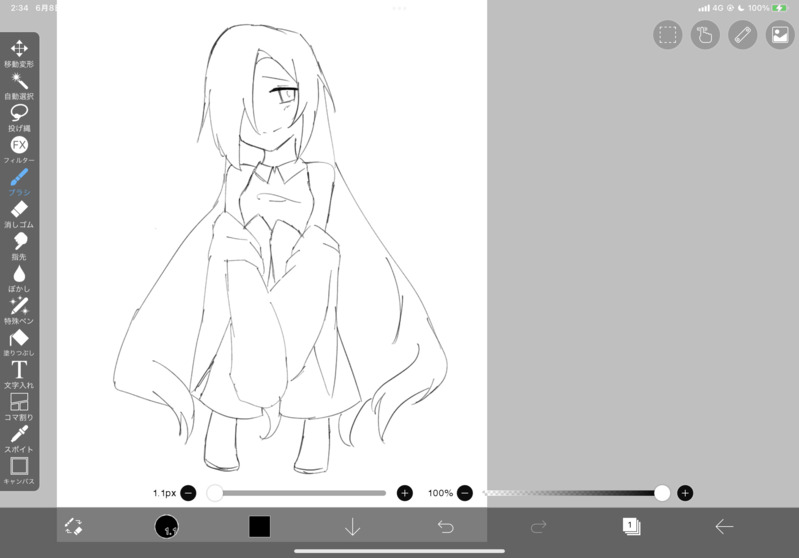Decrease opacity with the minus button
The width and height of the screenshot is (799, 558).
465,493
